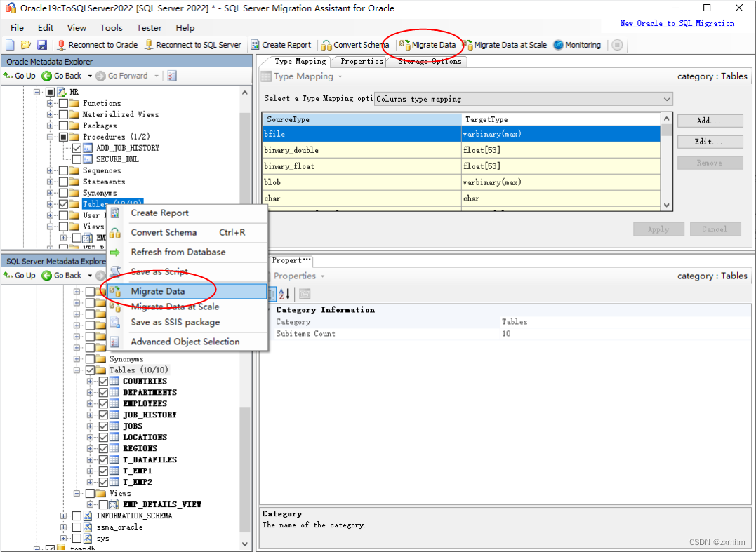Screen dimensions: 756x552
Task: Click Go Up in SQL Server Metadata Explorer
Action: (x=19, y=275)
